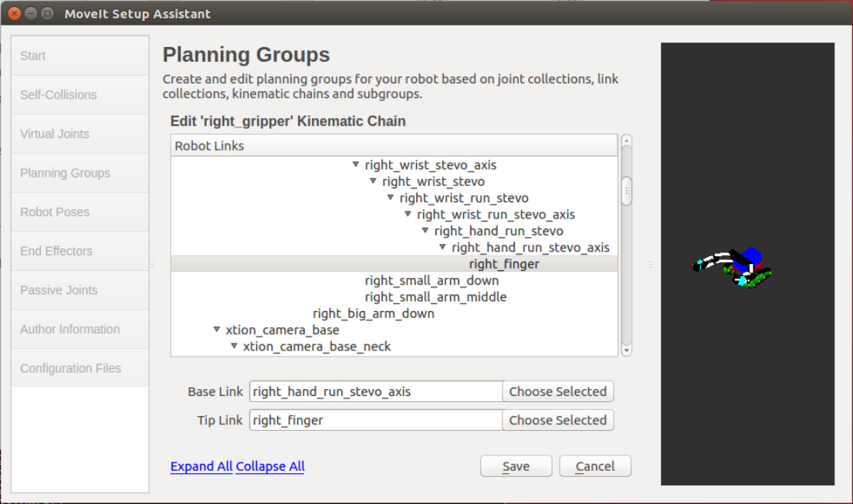Open the Virtual Joints step
853x504 pixels.
80,134
